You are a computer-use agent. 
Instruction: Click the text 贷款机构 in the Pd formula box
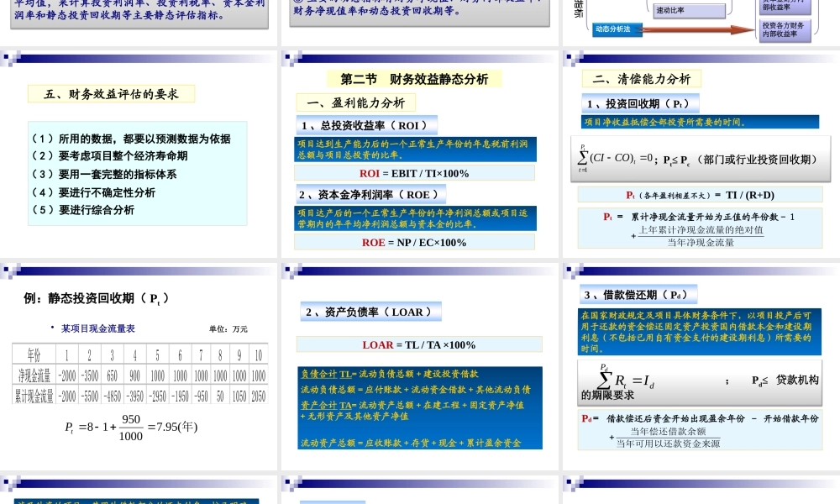pyautogui.click(x=797, y=380)
